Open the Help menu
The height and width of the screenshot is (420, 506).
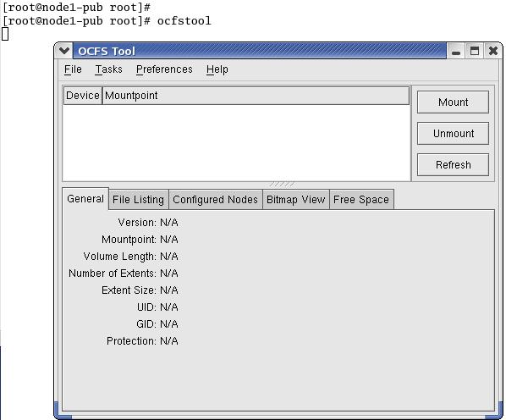[x=217, y=69]
